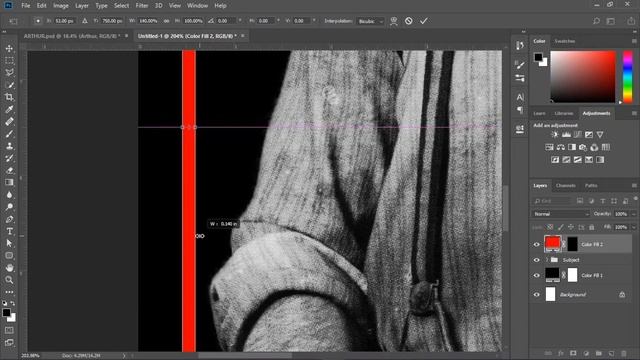Open the Interpolation dropdown
Image resolution: width=640 pixels, height=360 pixels.
370,21
